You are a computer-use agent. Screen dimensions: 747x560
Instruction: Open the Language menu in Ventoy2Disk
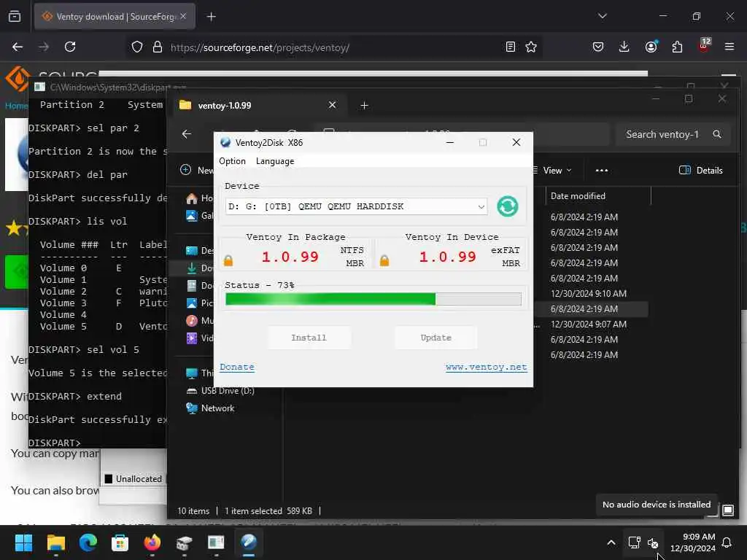(x=275, y=161)
